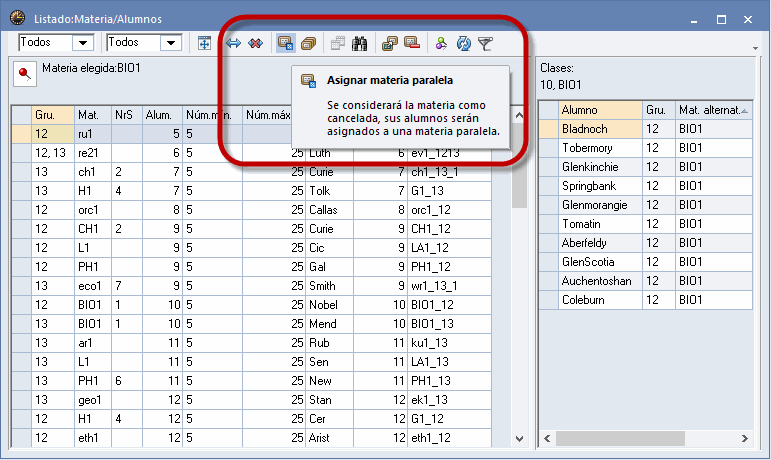
Task: Click the stacked brown cards toolbar icon
Action: click(308, 43)
